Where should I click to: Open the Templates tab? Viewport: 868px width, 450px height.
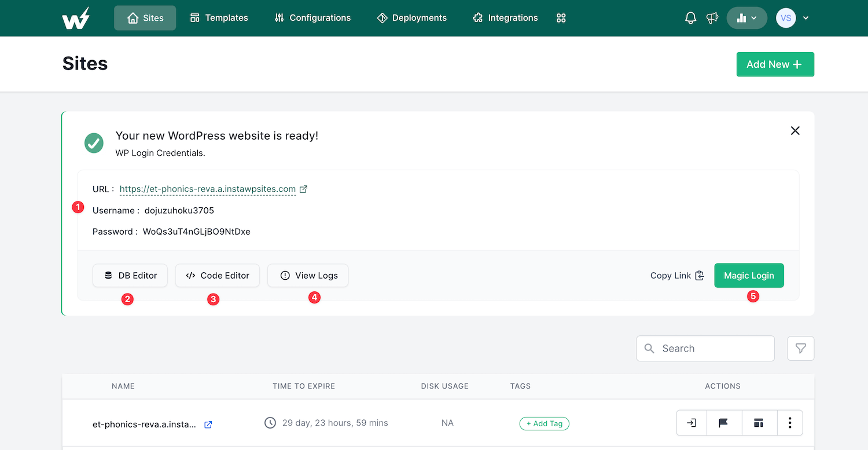[219, 18]
